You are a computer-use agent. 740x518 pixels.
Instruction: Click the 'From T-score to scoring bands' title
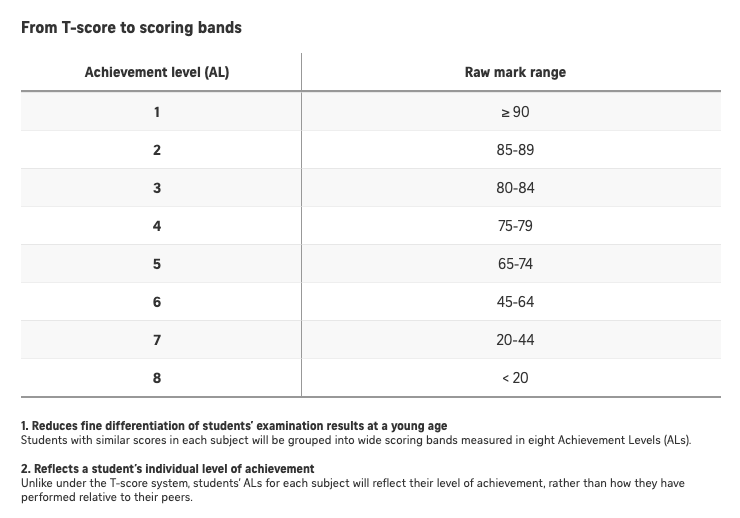click(131, 27)
